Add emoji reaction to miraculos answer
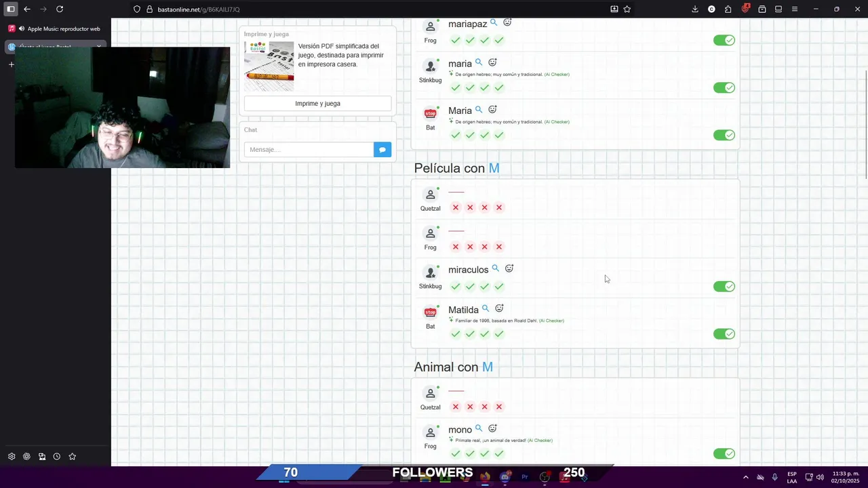The width and height of the screenshot is (868, 488). pyautogui.click(x=509, y=268)
